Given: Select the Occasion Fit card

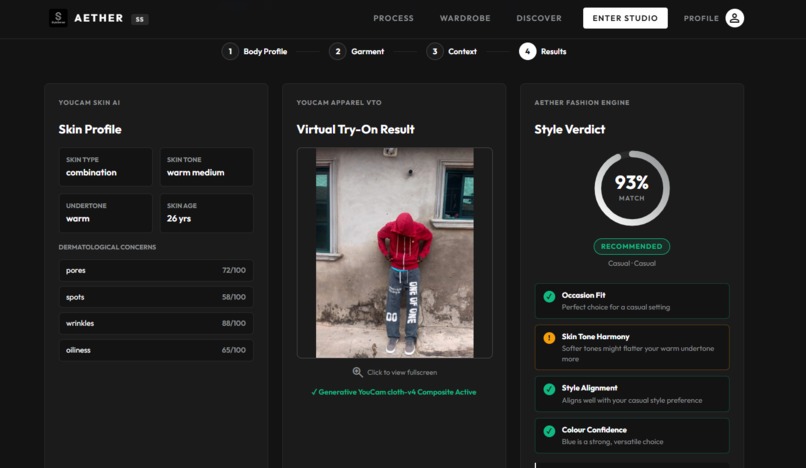Looking at the screenshot, I should click(x=632, y=301).
